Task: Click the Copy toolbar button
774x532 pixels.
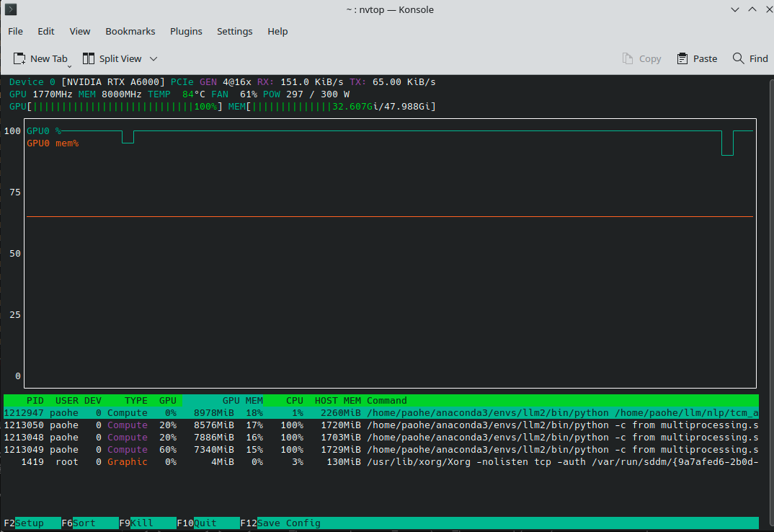Action: 641,59
